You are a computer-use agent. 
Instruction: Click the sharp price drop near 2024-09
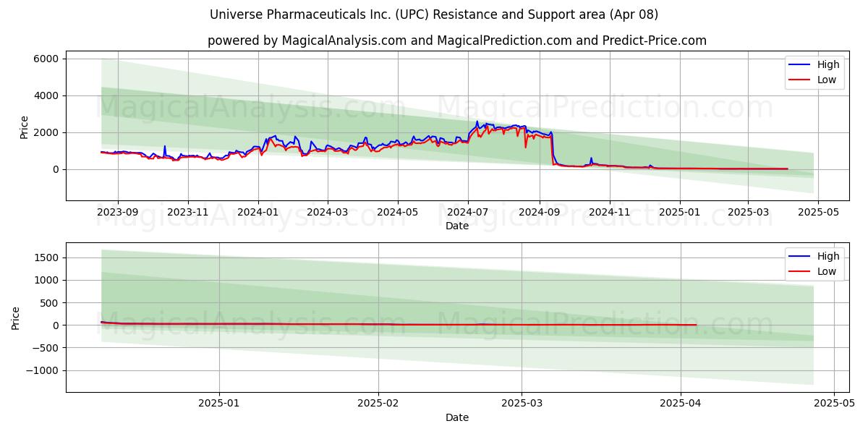(553, 148)
